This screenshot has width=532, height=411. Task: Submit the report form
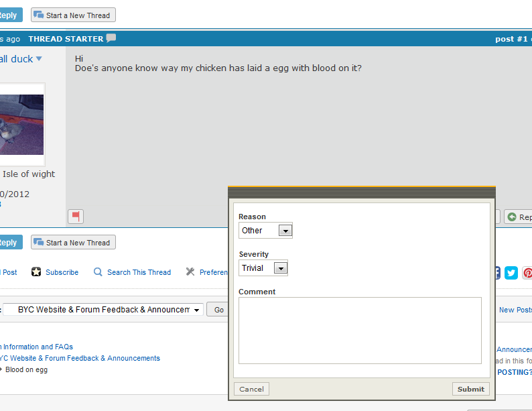pos(470,389)
